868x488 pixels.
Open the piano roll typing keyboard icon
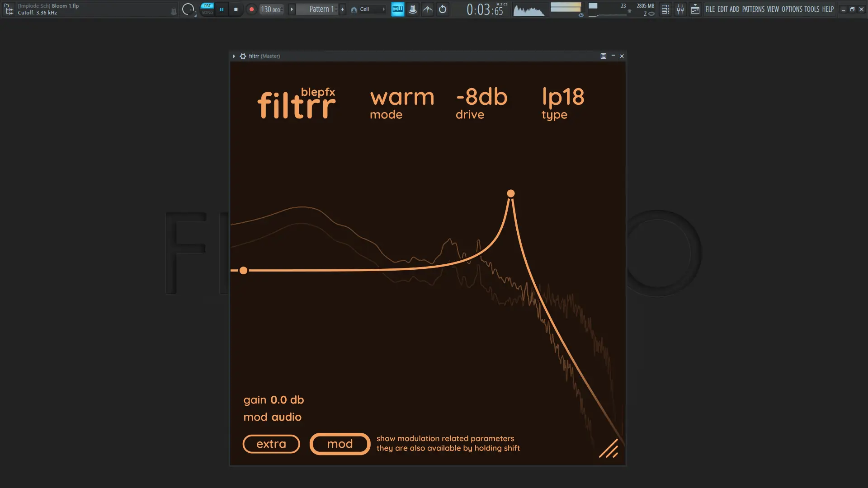pyautogui.click(x=397, y=9)
